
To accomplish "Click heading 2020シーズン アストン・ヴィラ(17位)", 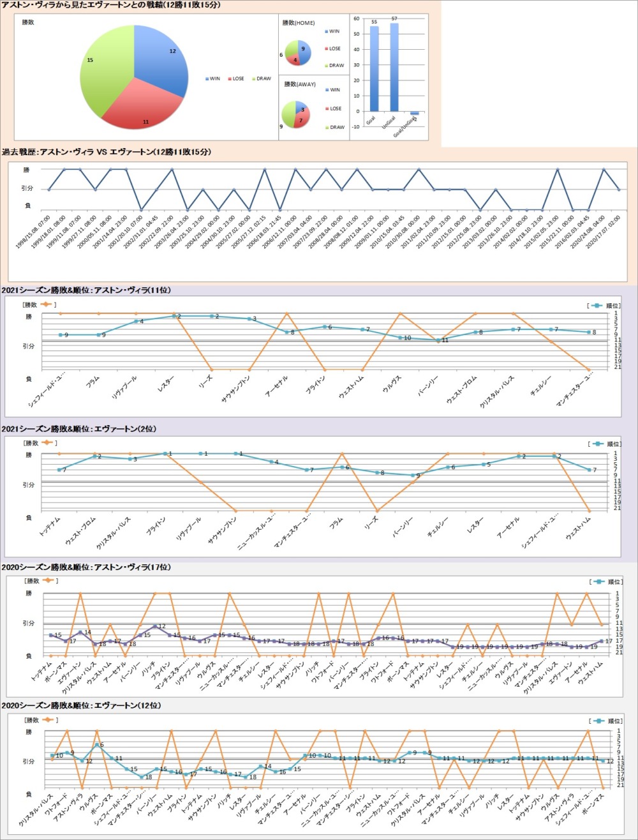I will point(86,567).
